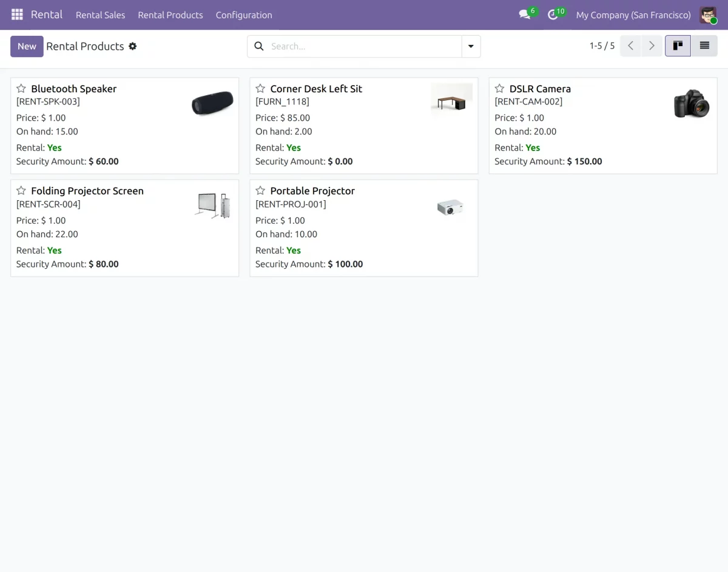Open the Corner Desk Left Sit title
This screenshot has width=728, height=572.
tap(316, 89)
